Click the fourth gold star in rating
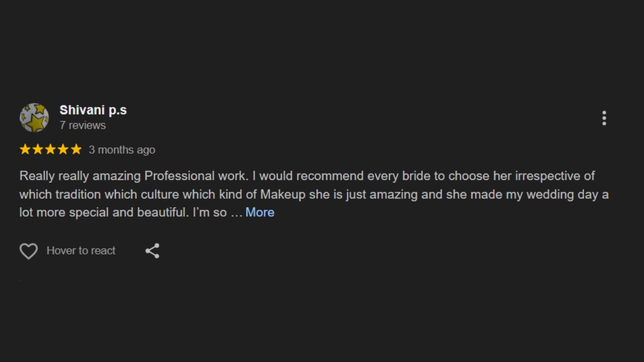 63,149
